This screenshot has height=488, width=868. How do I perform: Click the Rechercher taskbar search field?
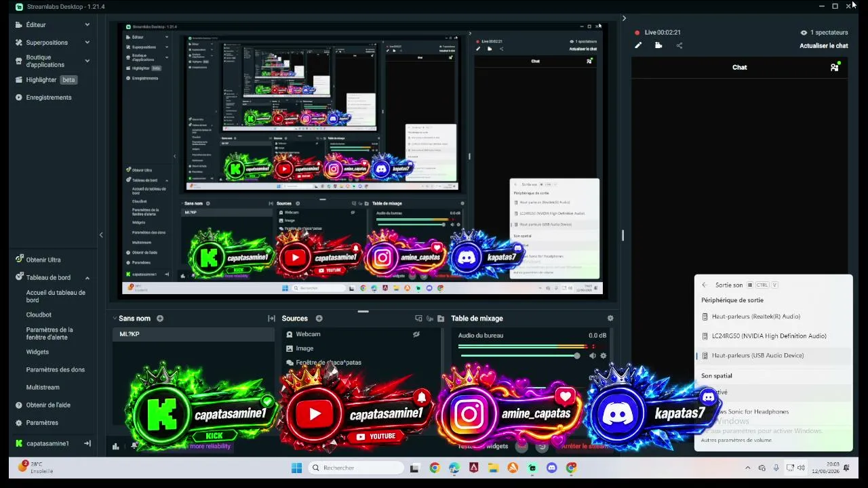356,468
